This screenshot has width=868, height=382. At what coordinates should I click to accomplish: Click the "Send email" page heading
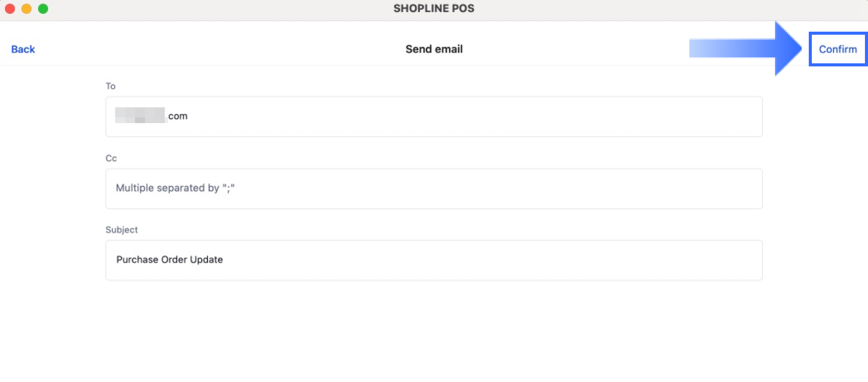(x=434, y=49)
